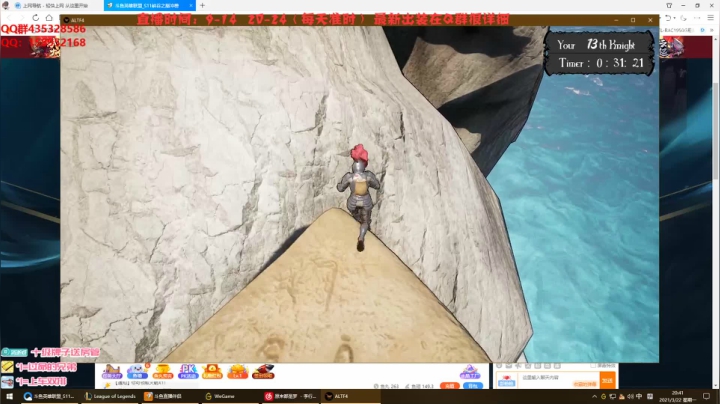Screen dimensions: 720x404
Task: Toggle the checkbox above the chat input
Action: [x=593, y=365]
